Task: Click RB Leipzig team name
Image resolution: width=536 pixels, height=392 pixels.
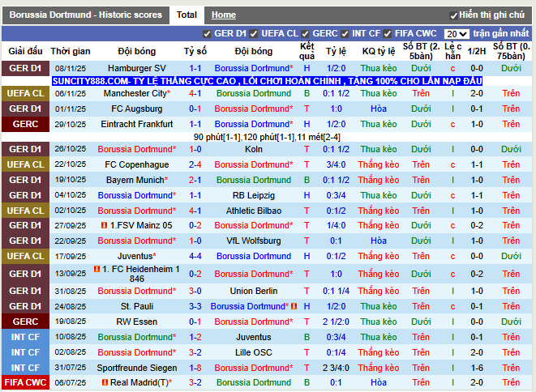Action: point(254,195)
